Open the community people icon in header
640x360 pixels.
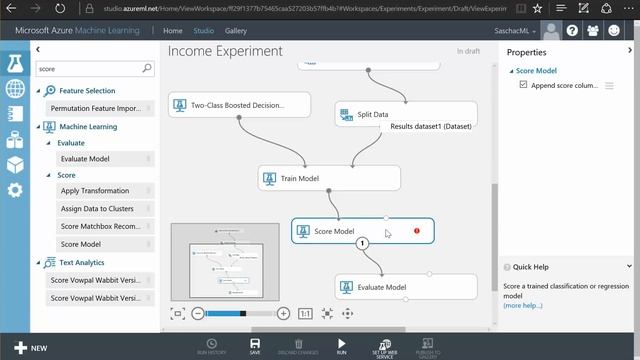[x=593, y=31]
